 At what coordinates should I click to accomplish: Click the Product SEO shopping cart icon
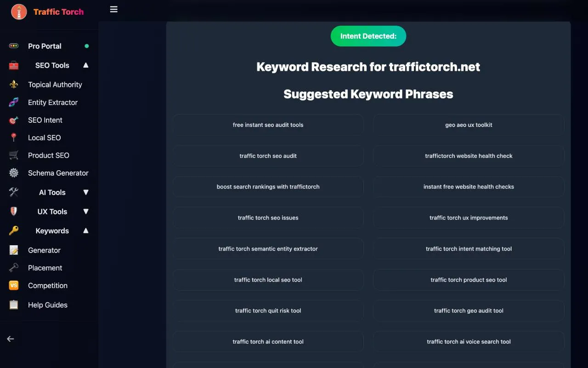coord(14,155)
